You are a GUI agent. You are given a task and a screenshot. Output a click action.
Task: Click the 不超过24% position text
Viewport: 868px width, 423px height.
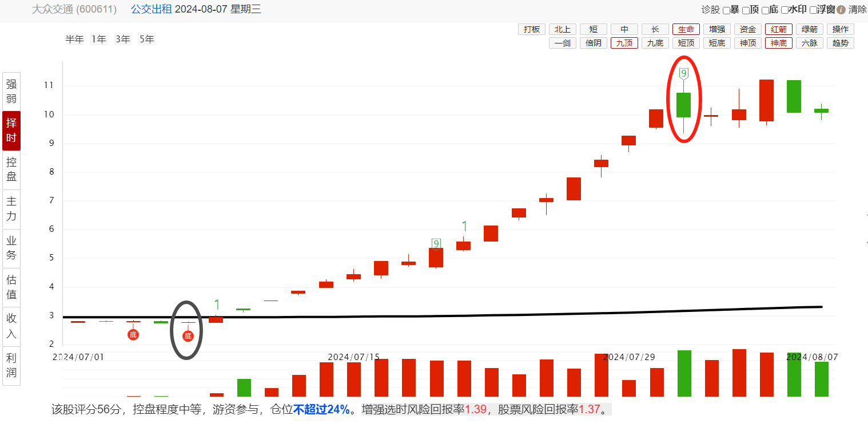click(x=321, y=410)
